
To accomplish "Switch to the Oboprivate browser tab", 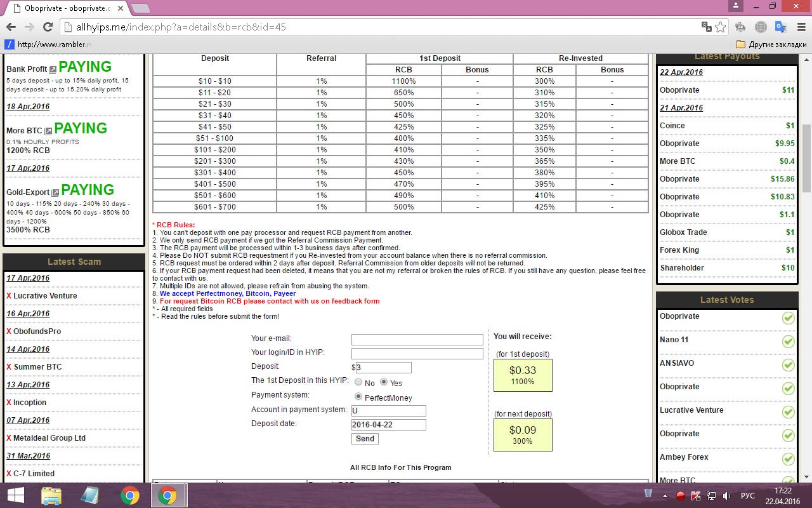I will [67, 9].
